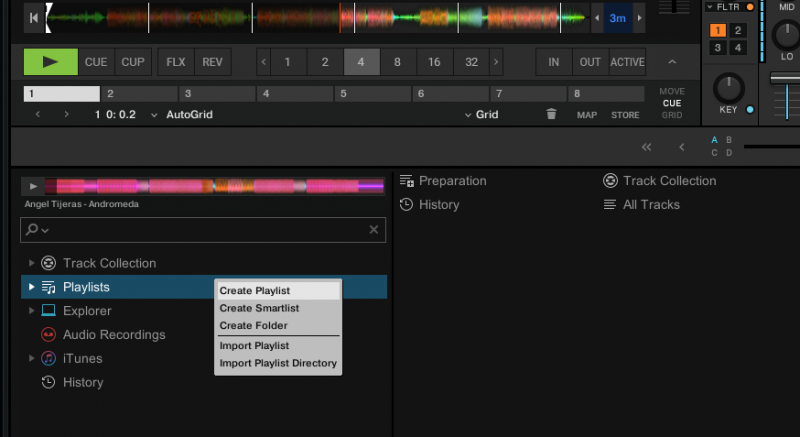
Task: Enable FLX flux mode
Action: pos(176,62)
